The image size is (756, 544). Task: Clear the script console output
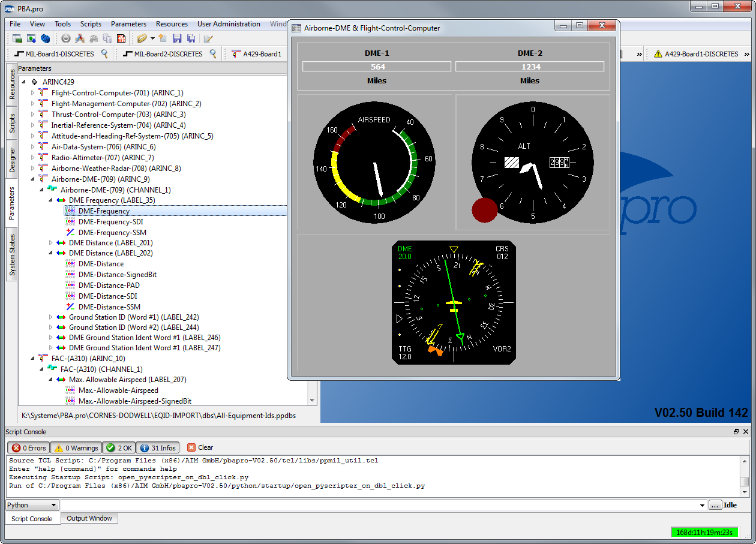(200, 447)
